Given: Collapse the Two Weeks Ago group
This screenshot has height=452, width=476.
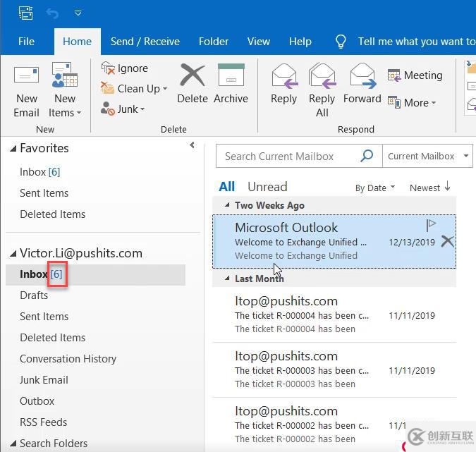Looking at the screenshot, I should pos(227,205).
